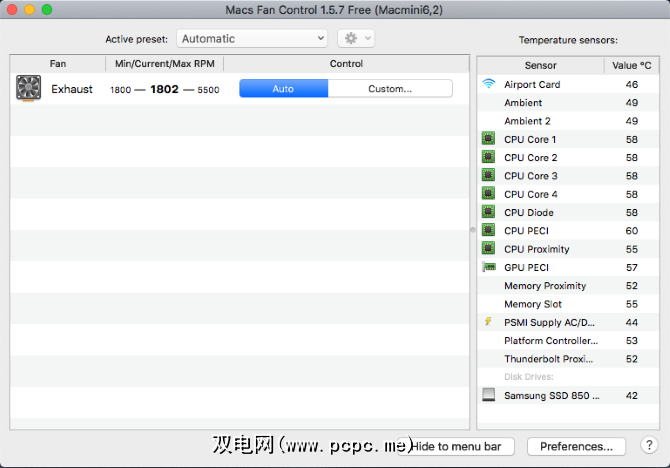
Task: Click the CPU Proximity value 55
Action: tap(632, 249)
